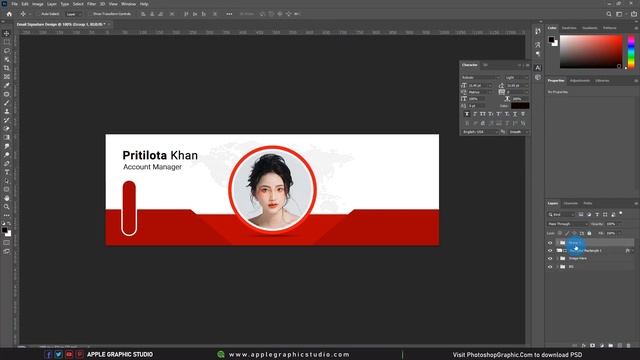Select the Clone Stamp tool
This screenshot has height=360, width=640.
(x=7, y=111)
